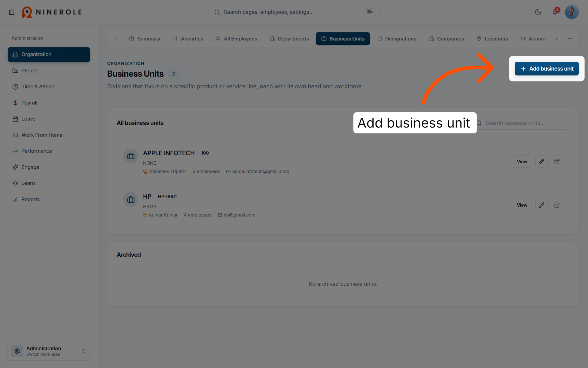The height and width of the screenshot is (368, 588).
Task: Open Time & Attend in the sidebar
Action: point(49,86)
